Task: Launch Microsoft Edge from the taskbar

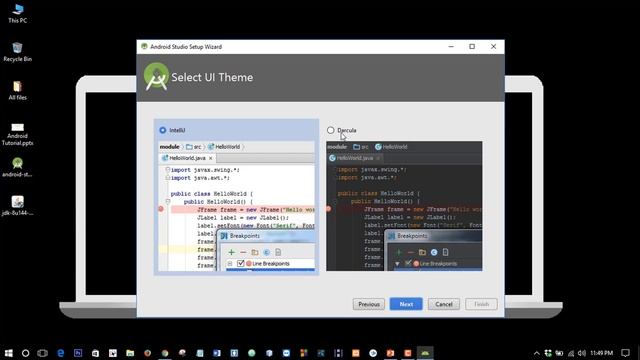Action: pyautogui.click(x=60, y=353)
